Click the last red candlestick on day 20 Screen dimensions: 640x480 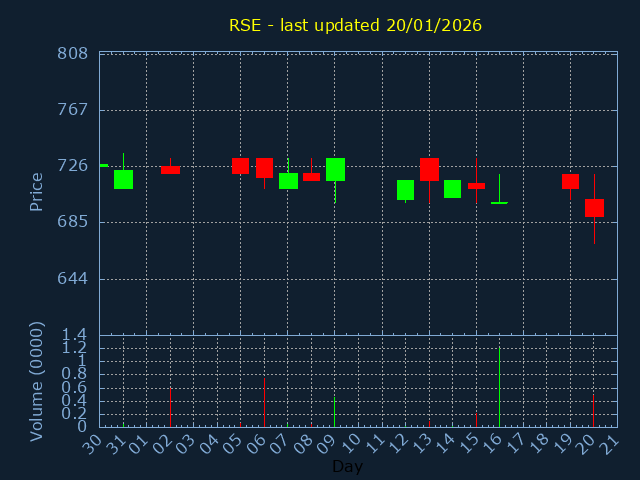point(594,208)
